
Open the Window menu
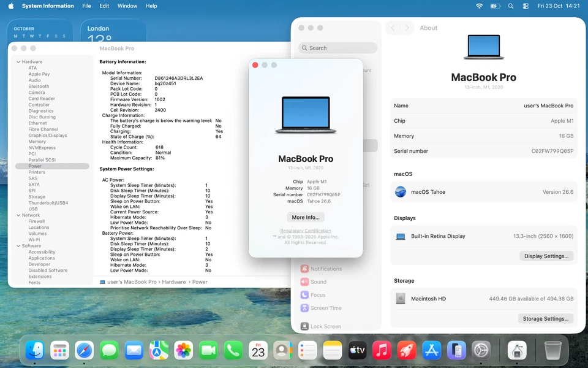coord(127,6)
